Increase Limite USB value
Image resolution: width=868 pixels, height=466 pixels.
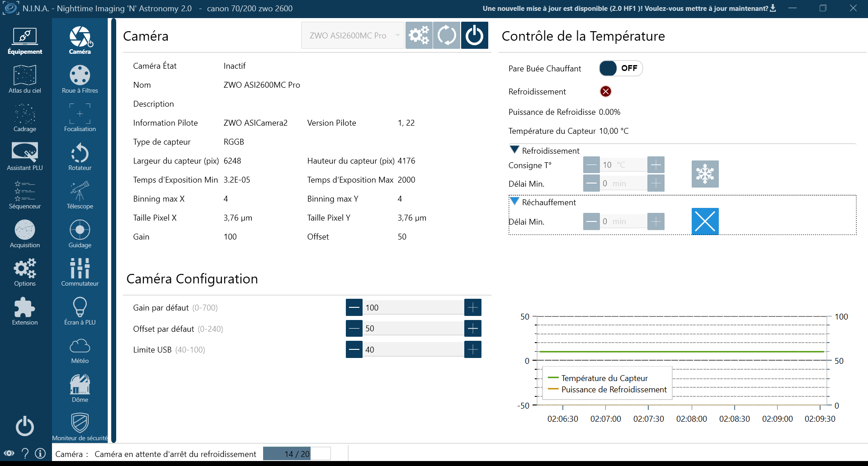(473, 349)
